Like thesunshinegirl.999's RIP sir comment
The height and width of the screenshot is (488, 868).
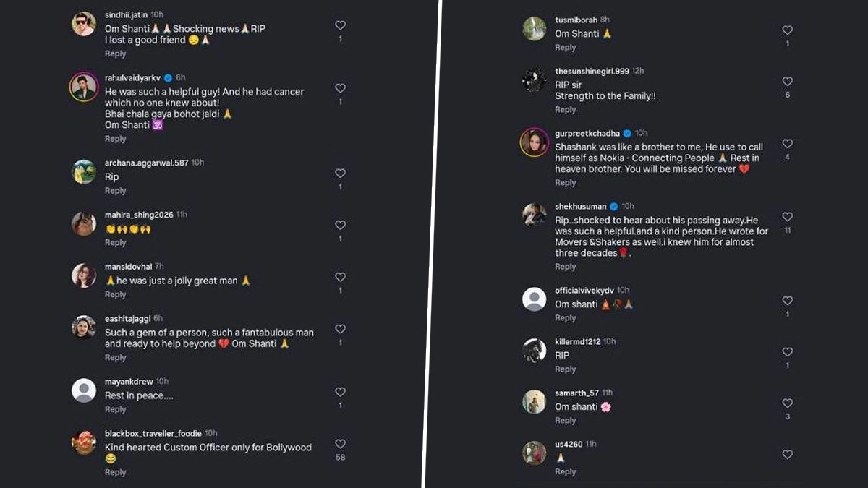coord(788,82)
